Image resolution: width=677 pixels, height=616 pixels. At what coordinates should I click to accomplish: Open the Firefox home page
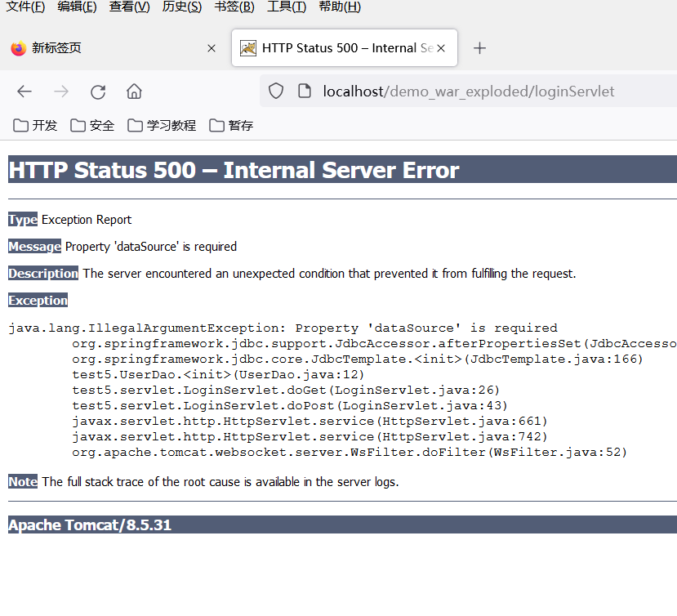click(x=134, y=92)
